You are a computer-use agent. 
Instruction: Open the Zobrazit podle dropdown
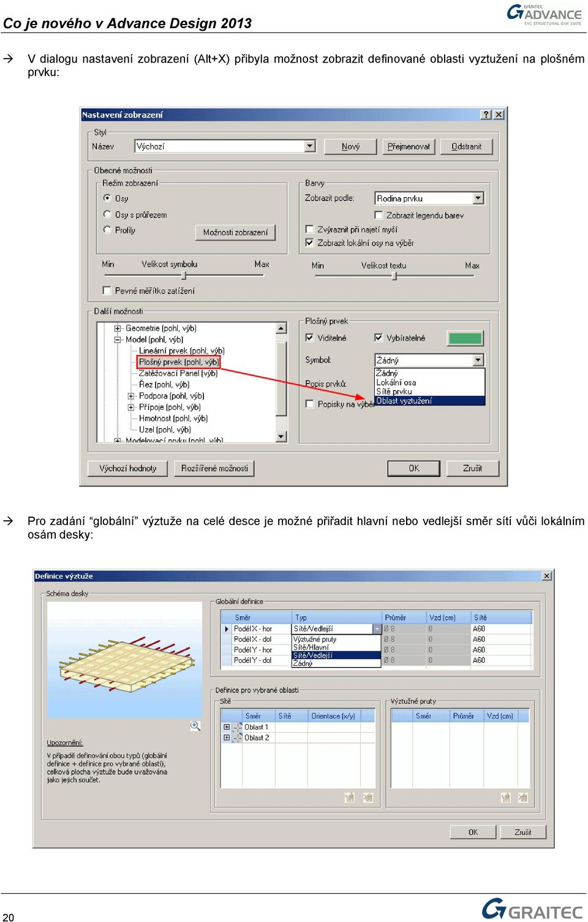[478, 198]
